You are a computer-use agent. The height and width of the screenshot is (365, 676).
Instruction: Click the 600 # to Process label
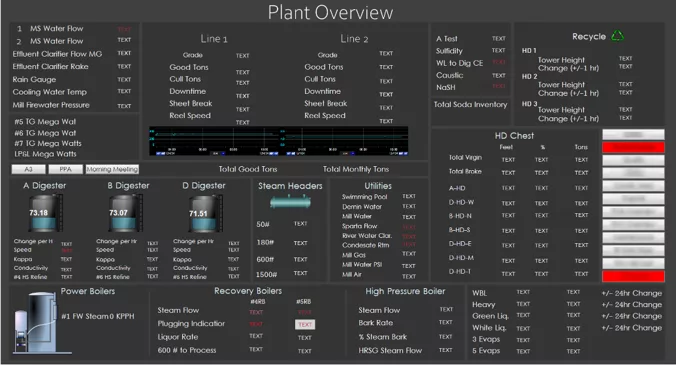click(x=187, y=350)
